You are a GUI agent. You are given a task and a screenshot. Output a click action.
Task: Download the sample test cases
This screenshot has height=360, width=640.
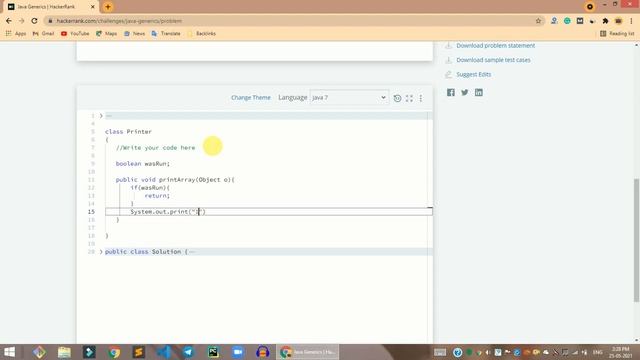click(x=493, y=60)
